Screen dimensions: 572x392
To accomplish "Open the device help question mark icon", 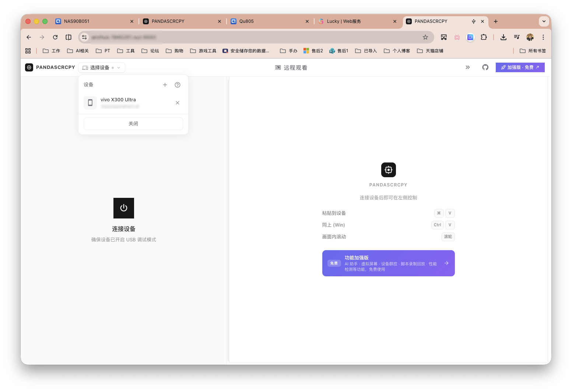I will [x=178, y=85].
